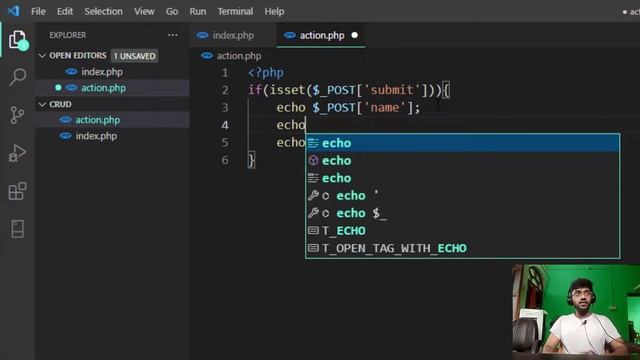Collapse the CRUD folder section
The width and height of the screenshot is (640, 360).
click(x=42, y=104)
